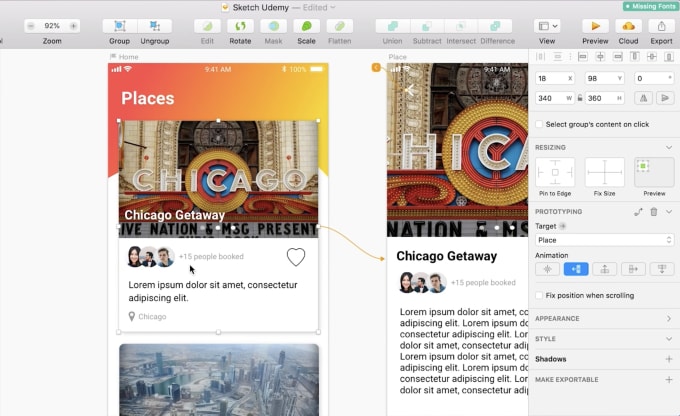Edit the X position field
The image size is (680, 416).
click(x=555, y=78)
